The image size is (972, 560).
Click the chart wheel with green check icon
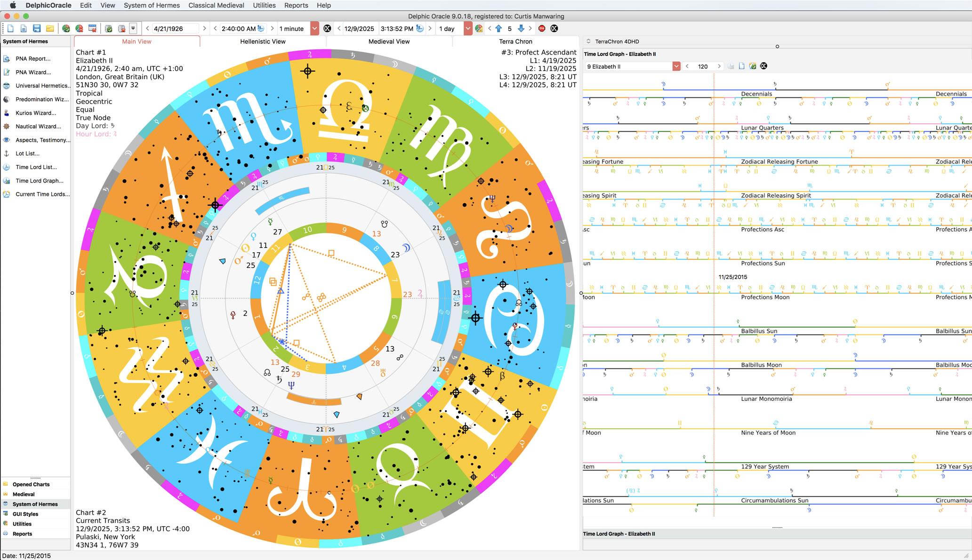pos(66,29)
